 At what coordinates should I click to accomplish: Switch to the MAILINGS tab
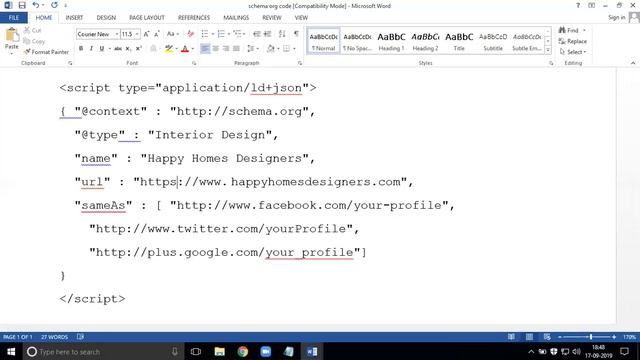(236, 18)
